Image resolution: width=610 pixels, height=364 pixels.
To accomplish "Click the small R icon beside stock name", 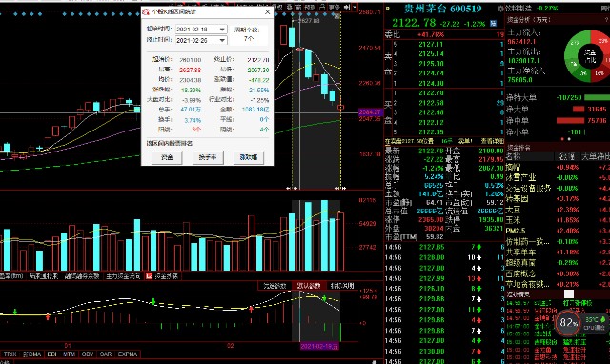I will click(x=388, y=9).
